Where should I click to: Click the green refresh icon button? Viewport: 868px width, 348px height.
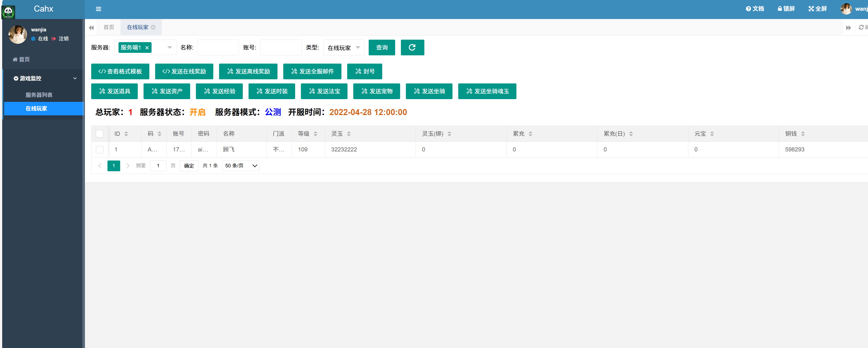click(412, 47)
